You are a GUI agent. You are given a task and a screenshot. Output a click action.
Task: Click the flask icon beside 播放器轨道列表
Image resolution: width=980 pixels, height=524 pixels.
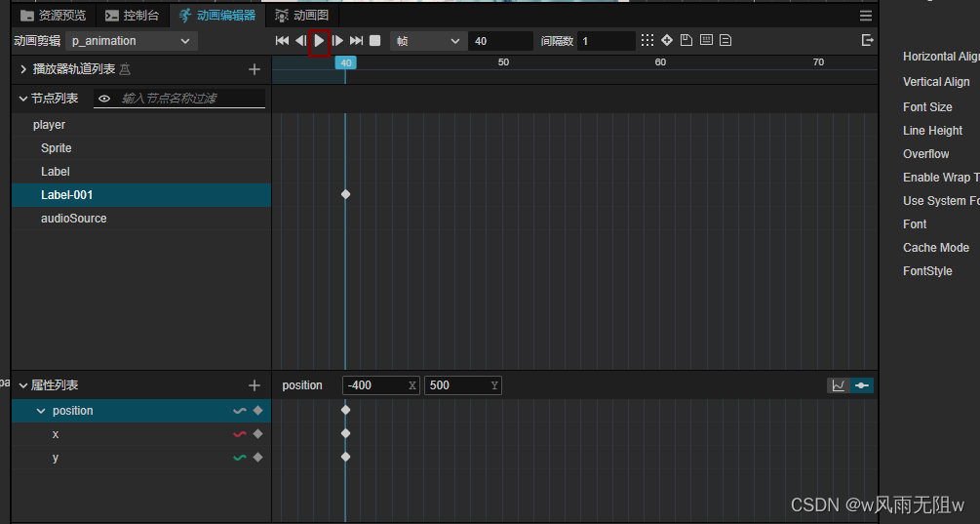tap(125, 69)
